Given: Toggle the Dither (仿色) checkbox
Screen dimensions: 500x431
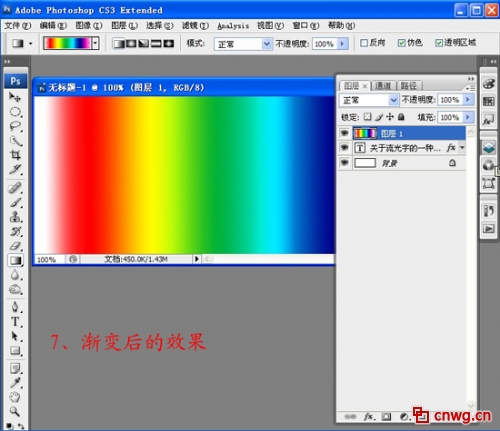Looking at the screenshot, I should (x=402, y=43).
